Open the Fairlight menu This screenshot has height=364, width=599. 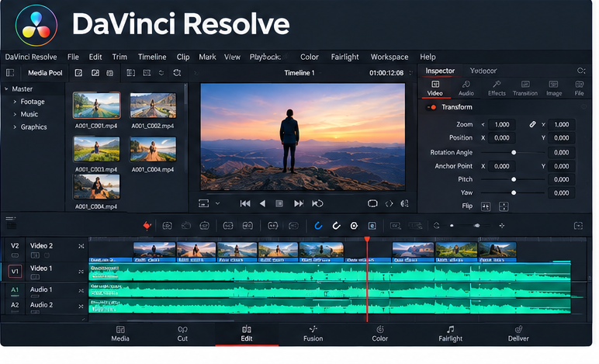pos(345,57)
